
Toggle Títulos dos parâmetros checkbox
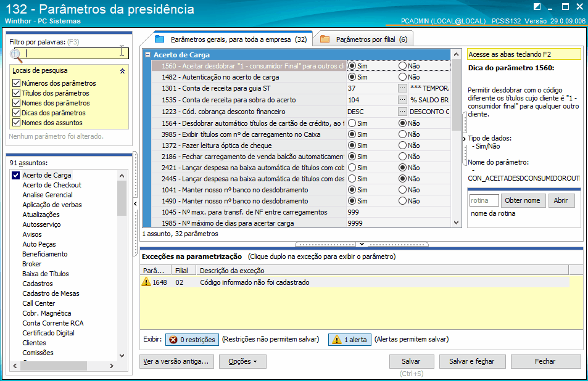coord(16,93)
